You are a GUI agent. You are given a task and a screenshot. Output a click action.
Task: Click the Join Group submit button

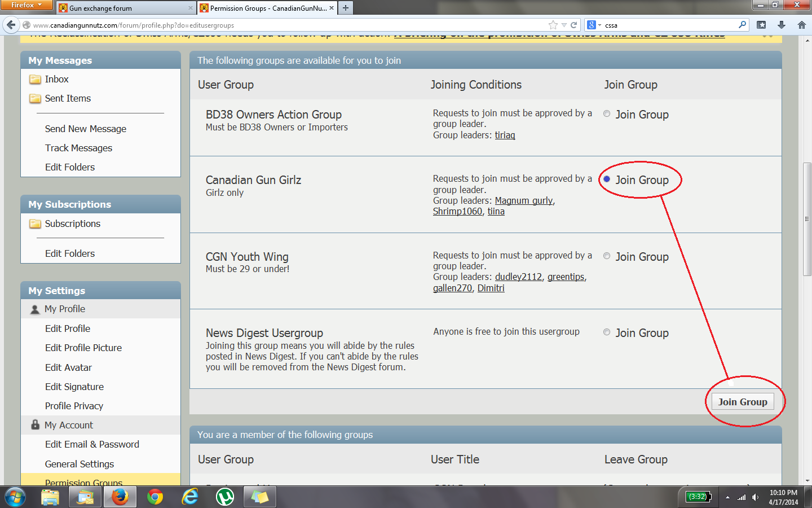click(743, 402)
